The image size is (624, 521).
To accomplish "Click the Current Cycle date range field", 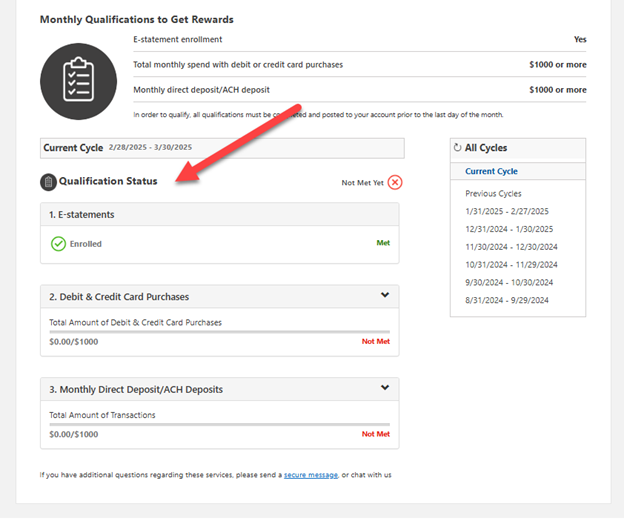I will 222,148.
